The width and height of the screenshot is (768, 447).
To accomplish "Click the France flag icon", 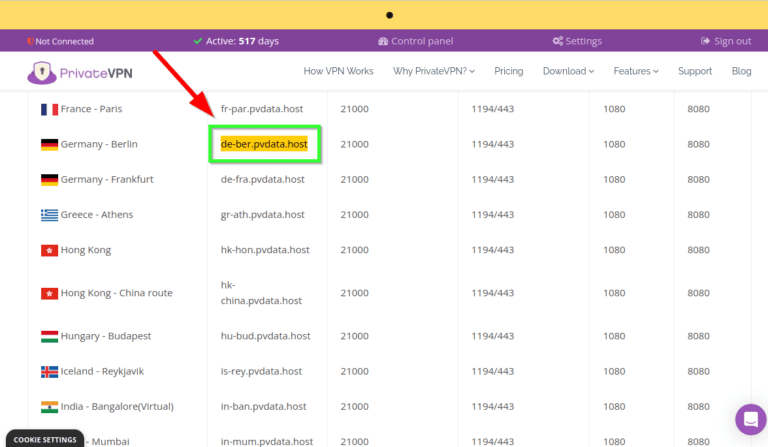I will 49,109.
